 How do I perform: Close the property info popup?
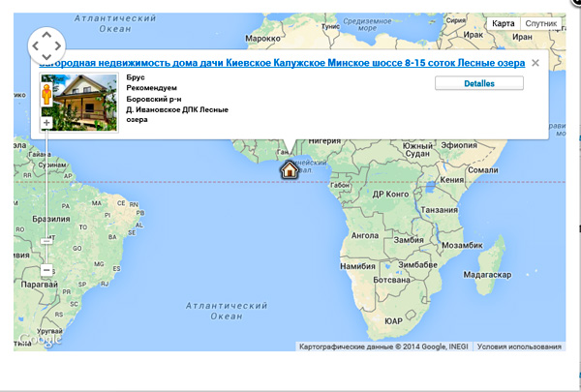pyautogui.click(x=535, y=62)
